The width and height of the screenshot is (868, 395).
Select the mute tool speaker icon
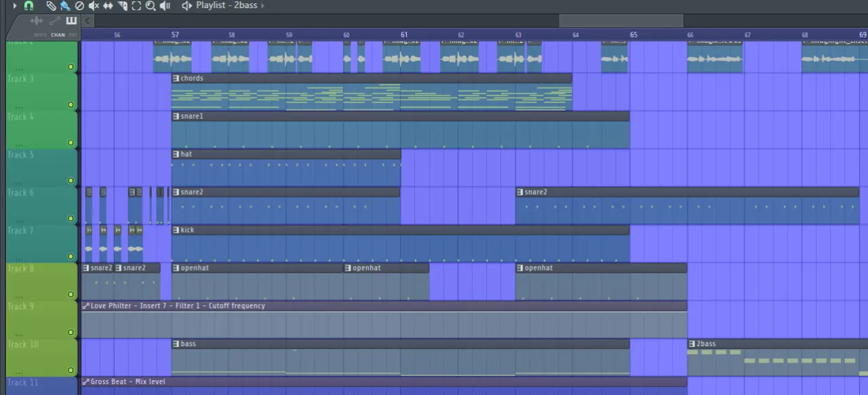94,5
